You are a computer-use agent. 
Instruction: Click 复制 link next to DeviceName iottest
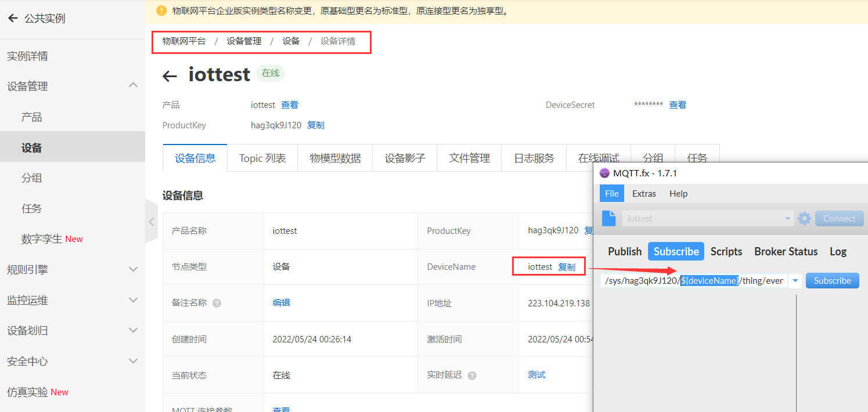point(567,267)
